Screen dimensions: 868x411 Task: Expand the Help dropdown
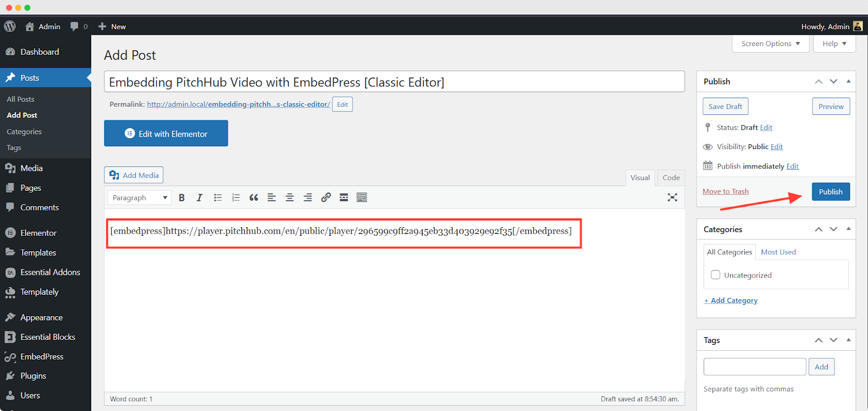tap(834, 43)
